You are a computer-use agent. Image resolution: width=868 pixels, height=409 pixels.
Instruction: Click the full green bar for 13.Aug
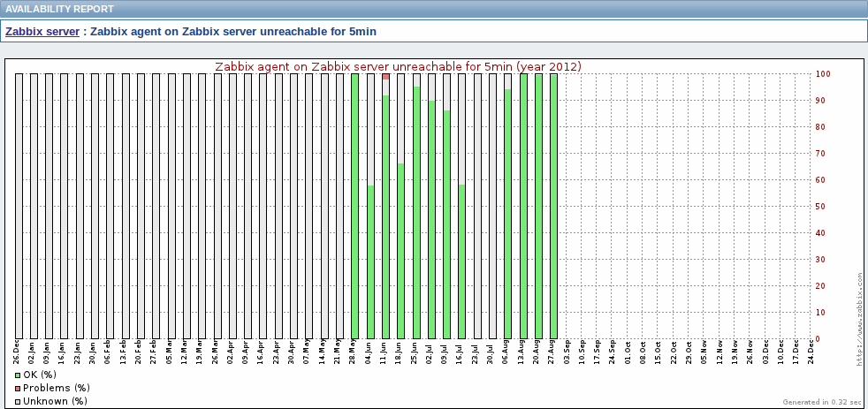tap(523, 206)
